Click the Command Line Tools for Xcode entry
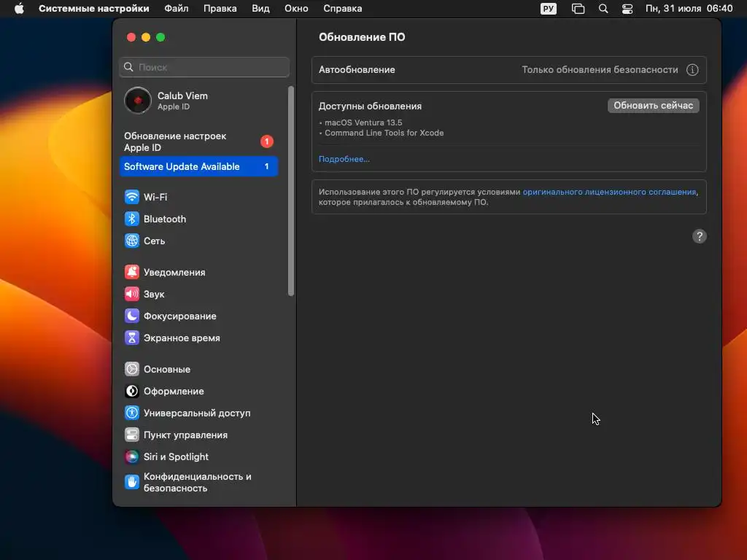The image size is (747, 560). tap(384, 133)
